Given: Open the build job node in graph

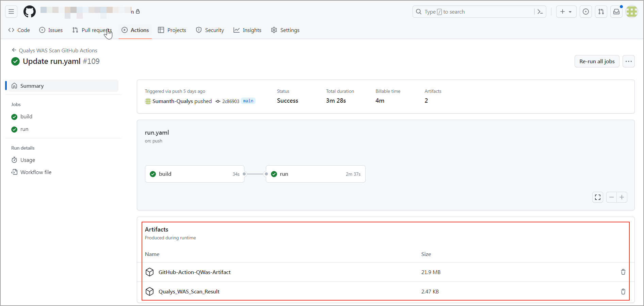Looking at the screenshot, I should coord(195,174).
